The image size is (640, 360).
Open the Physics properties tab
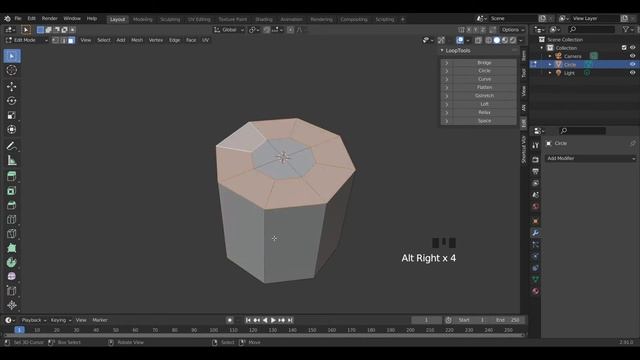[x=536, y=256]
